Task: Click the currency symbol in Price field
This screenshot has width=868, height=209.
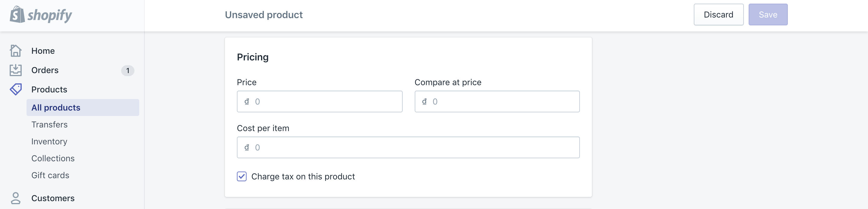Action: tap(247, 101)
